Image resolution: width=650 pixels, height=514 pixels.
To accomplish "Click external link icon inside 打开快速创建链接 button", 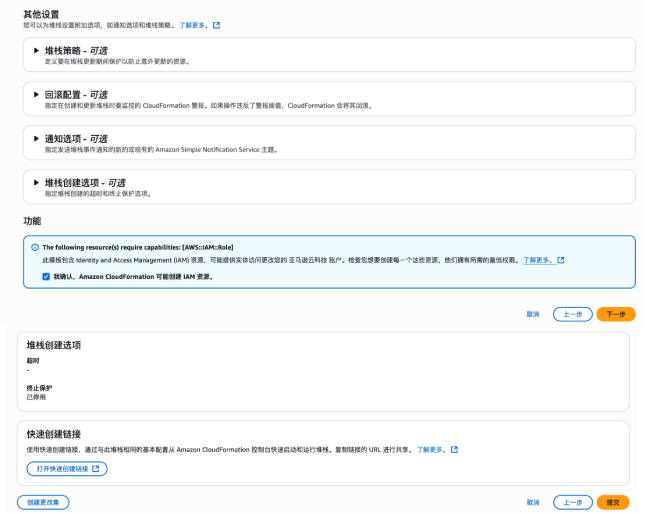I will click(96, 468).
